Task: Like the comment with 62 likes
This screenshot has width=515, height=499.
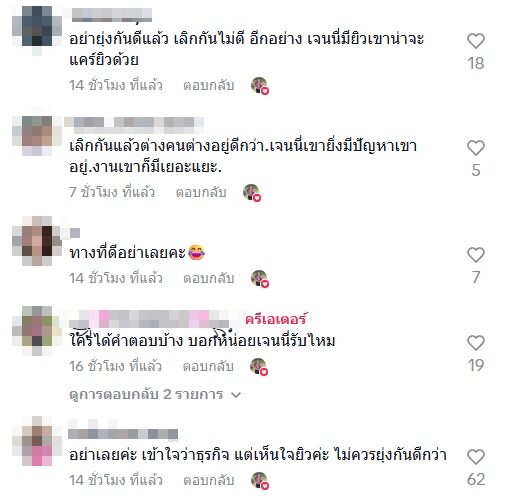Action: tap(476, 457)
